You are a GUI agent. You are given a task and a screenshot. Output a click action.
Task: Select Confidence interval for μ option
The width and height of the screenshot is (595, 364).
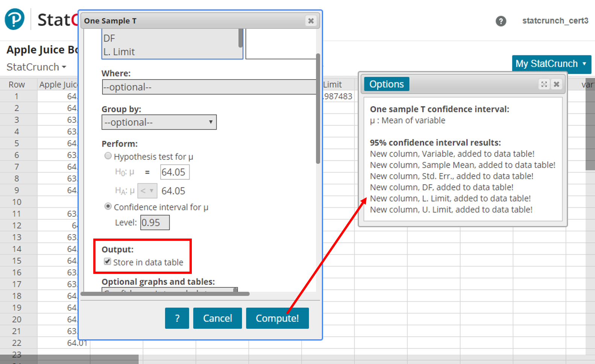click(x=108, y=207)
